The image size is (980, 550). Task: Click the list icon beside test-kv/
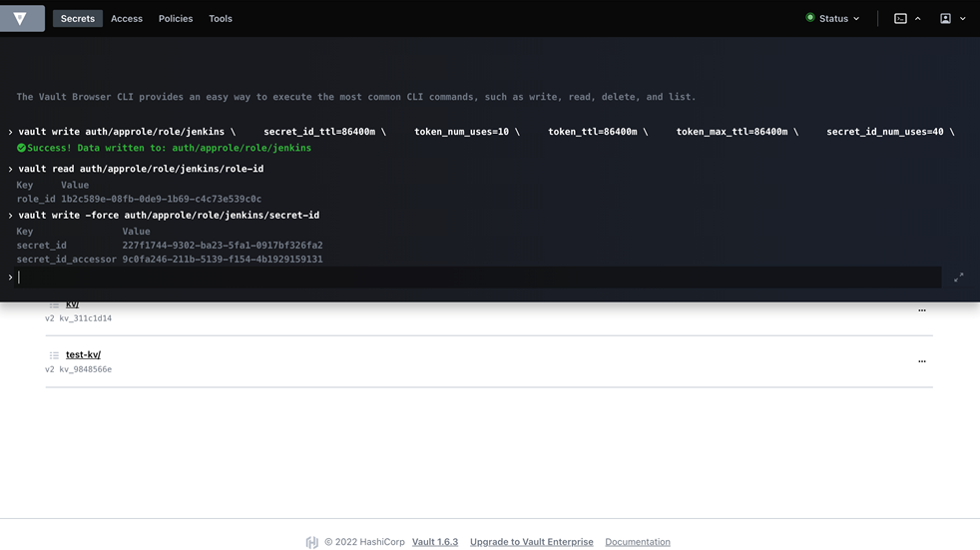pyautogui.click(x=54, y=354)
